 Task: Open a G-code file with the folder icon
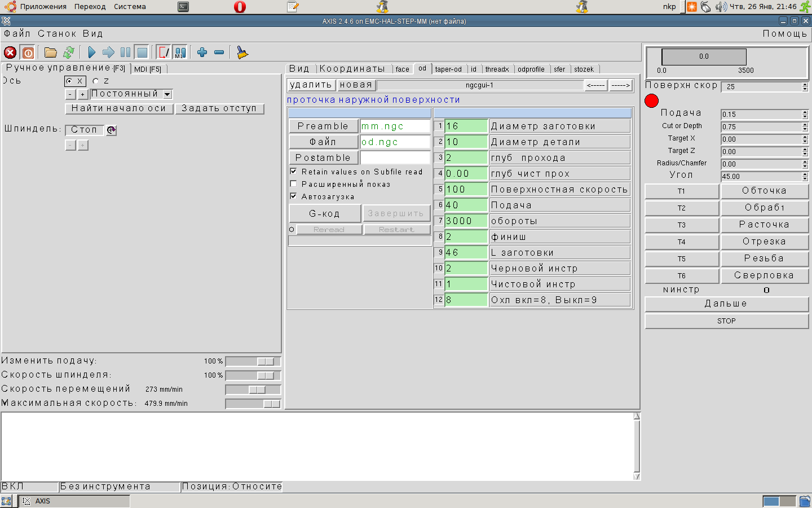(51, 52)
